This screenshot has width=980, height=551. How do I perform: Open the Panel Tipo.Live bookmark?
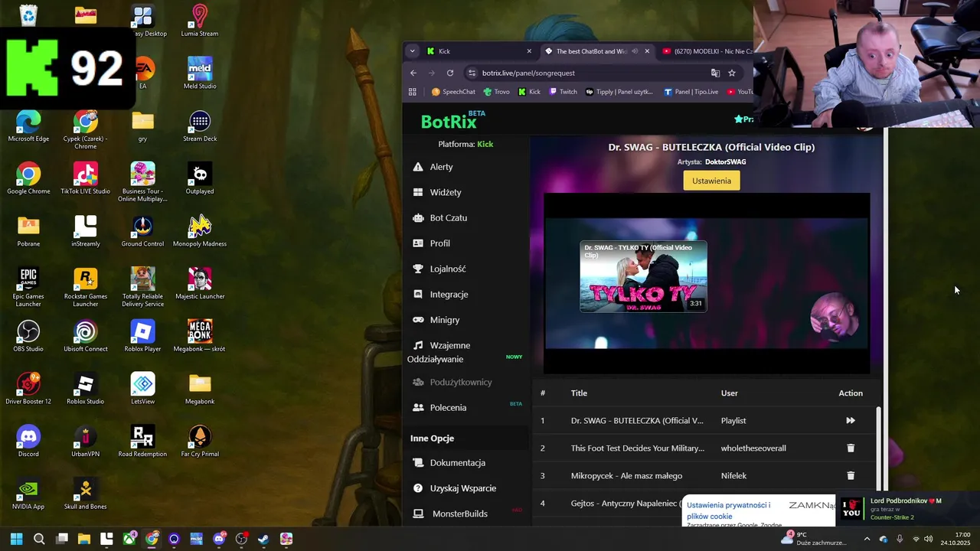[x=691, y=92]
